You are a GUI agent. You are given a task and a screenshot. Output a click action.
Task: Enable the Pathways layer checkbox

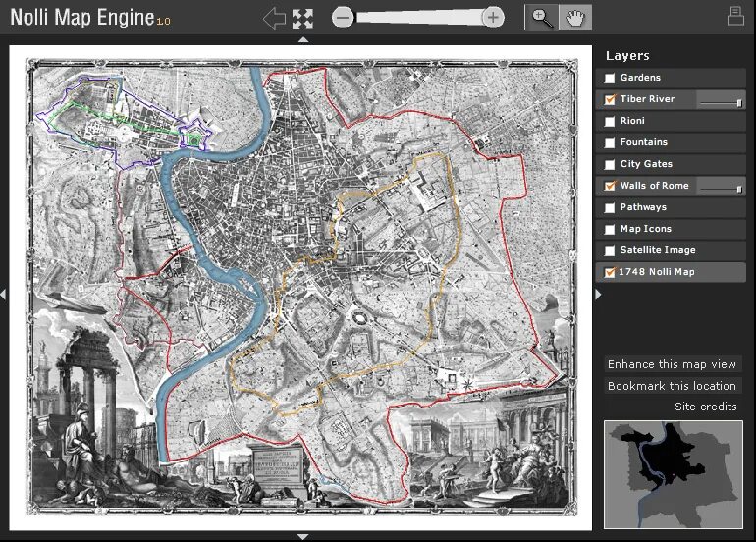click(x=610, y=207)
